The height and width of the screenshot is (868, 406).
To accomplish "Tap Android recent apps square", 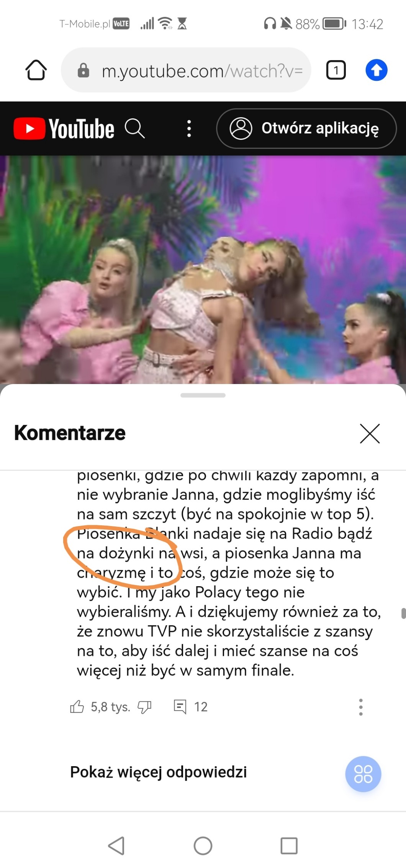I will 289,845.
